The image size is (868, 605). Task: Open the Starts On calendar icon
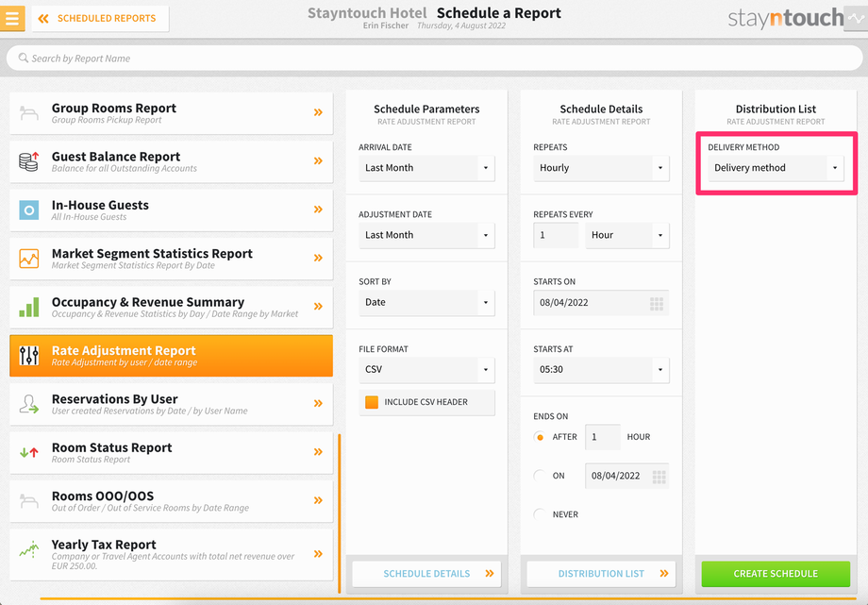(657, 303)
